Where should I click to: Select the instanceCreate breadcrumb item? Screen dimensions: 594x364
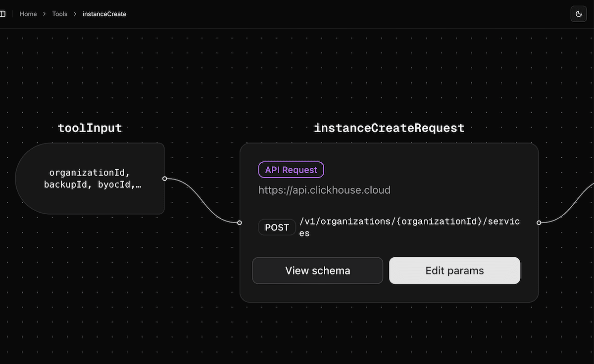[104, 14]
